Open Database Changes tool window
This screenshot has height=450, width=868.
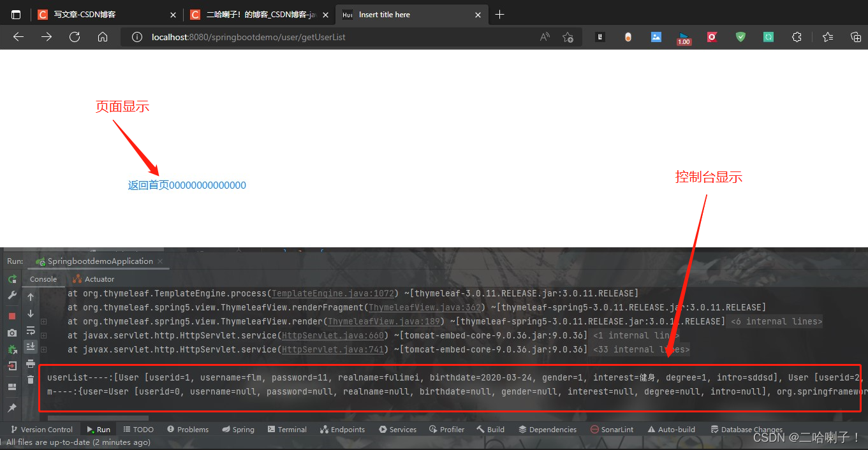click(746, 430)
